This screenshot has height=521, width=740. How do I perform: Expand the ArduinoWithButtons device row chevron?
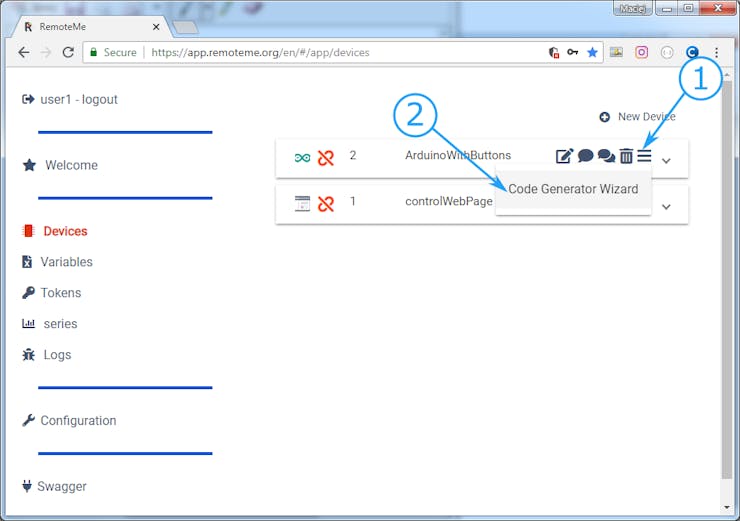pos(666,161)
